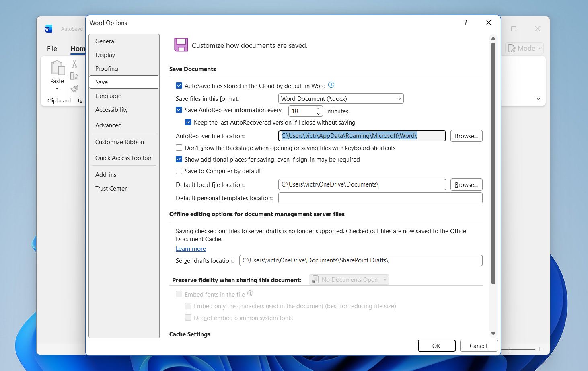This screenshot has width=588, height=371.
Task: Select the Format Painter icon
Action: click(74, 89)
